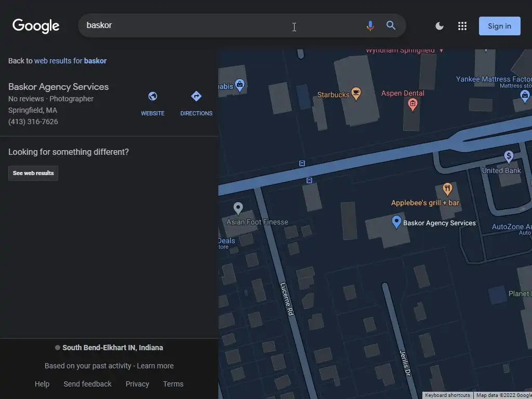The width and height of the screenshot is (532, 399).
Task: Click the See web results button
Action: 33,173
